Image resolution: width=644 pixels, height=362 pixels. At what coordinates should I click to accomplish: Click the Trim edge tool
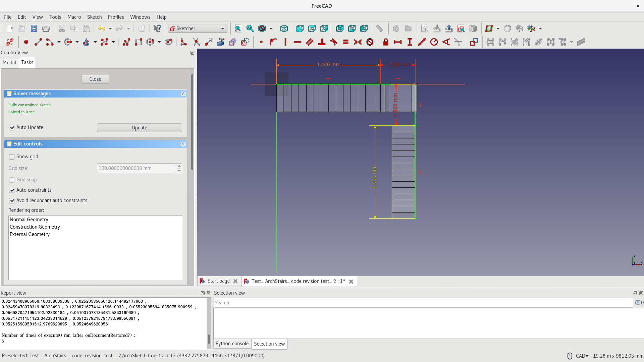pyautogui.click(x=196, y=42)
